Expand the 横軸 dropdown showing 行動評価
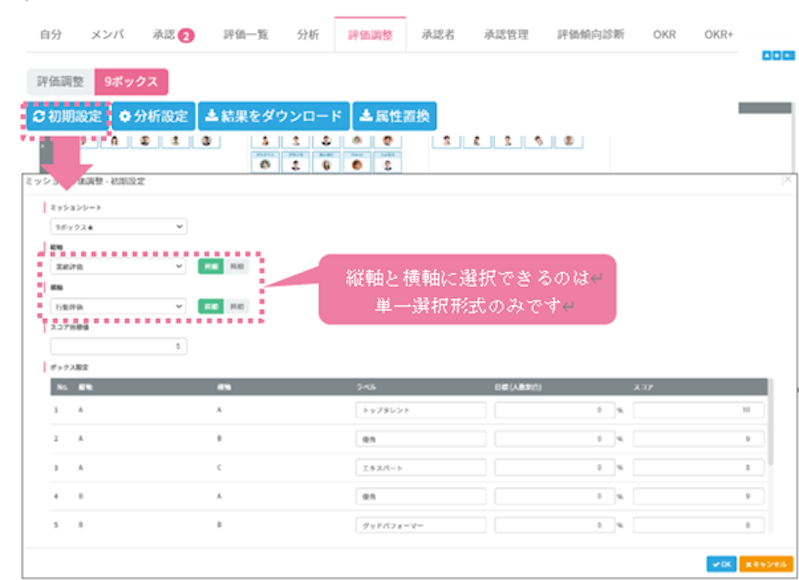The width and height of the screenshot is (799, 580). (x=118, y=306)
